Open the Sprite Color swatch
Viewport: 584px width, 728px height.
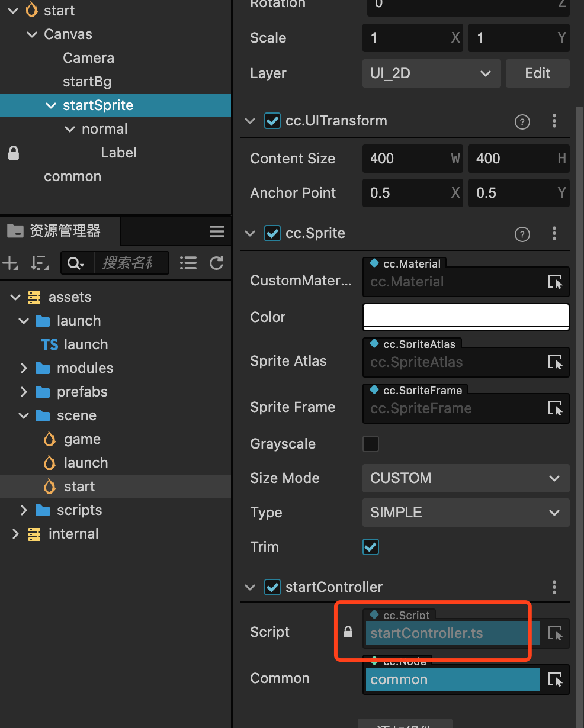(x=466, y=317)
